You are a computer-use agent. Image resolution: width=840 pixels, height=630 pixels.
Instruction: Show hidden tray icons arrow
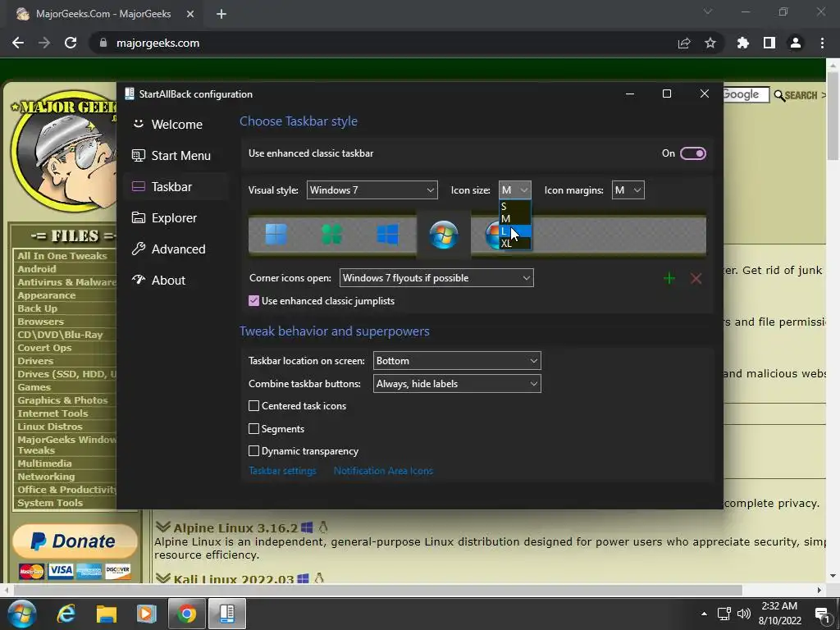tap(704, 614)
